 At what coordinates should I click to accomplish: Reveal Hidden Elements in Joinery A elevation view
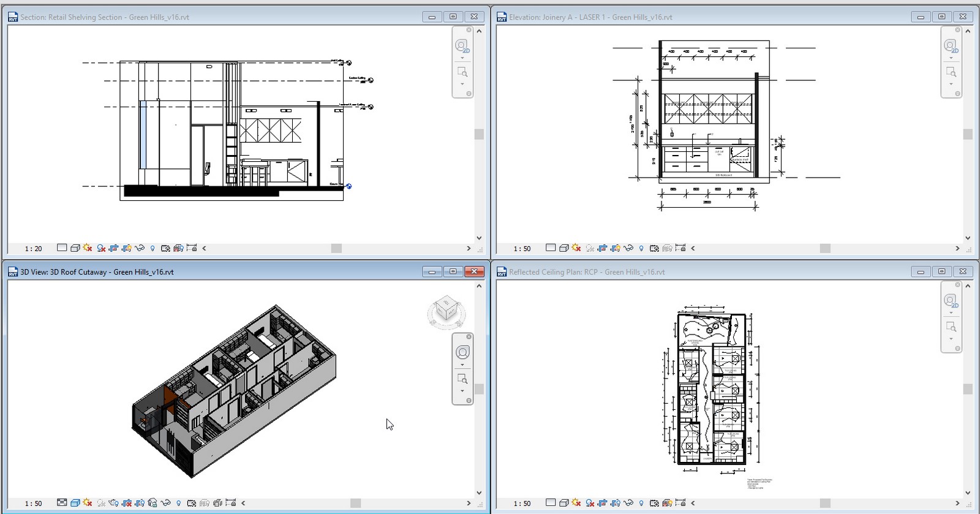(641, 248)
